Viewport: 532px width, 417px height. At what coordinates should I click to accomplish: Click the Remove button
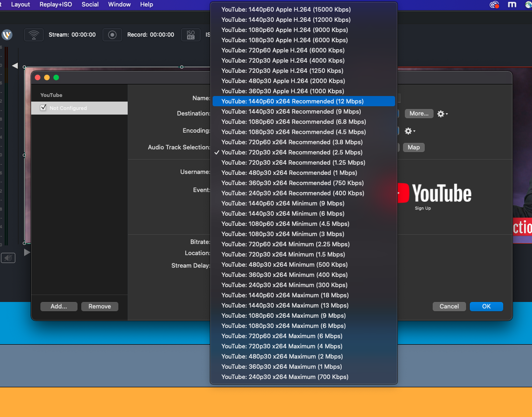[100, 307]
